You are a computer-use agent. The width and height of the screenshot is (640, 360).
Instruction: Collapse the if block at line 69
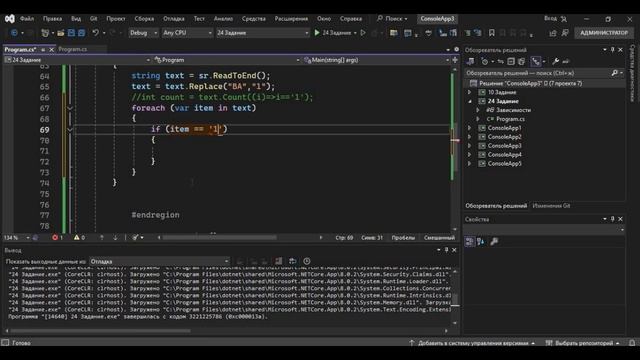(70, 129)
